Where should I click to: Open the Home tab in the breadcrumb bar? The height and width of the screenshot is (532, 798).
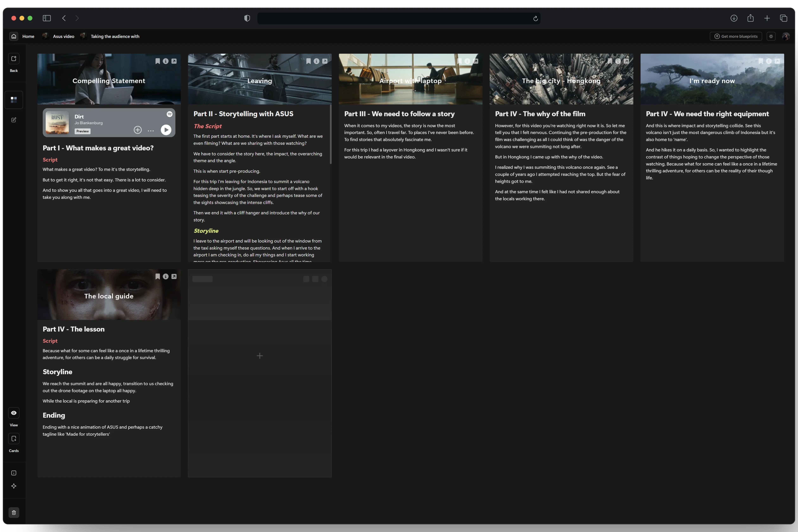coord(28,36)
